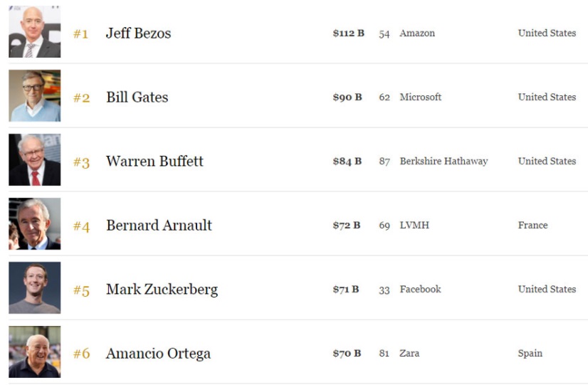This screenshot has width=588, height=385.
Task: Click the LVMH source entry
Action: [x=414, y=226]
